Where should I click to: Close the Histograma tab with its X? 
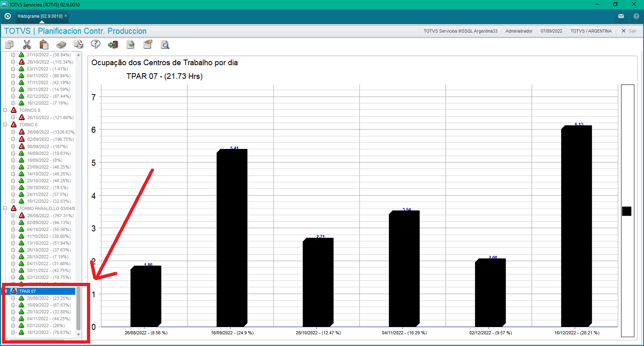point(66,16)
